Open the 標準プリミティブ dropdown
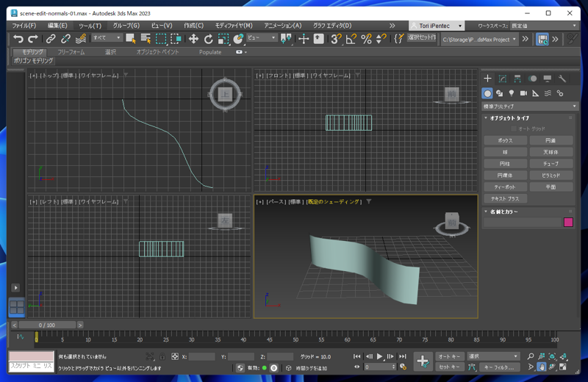 [x=529, y=107]
